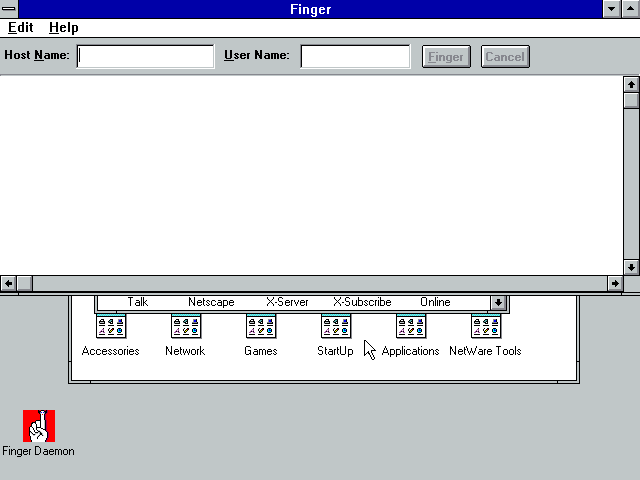Maximize the Finger window
This screenshot has width=640, height=480.
point(630,9)
